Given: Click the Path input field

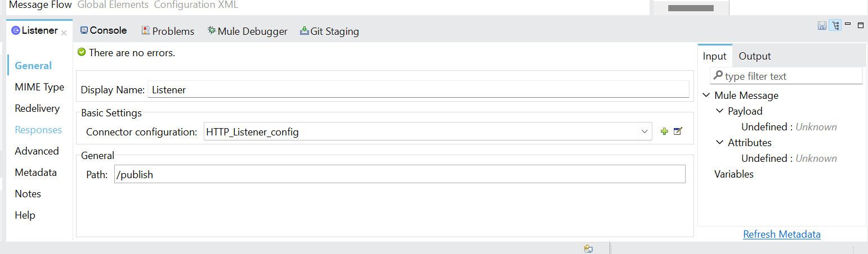Looking at the screenshot, I should (x=399, y=174).
